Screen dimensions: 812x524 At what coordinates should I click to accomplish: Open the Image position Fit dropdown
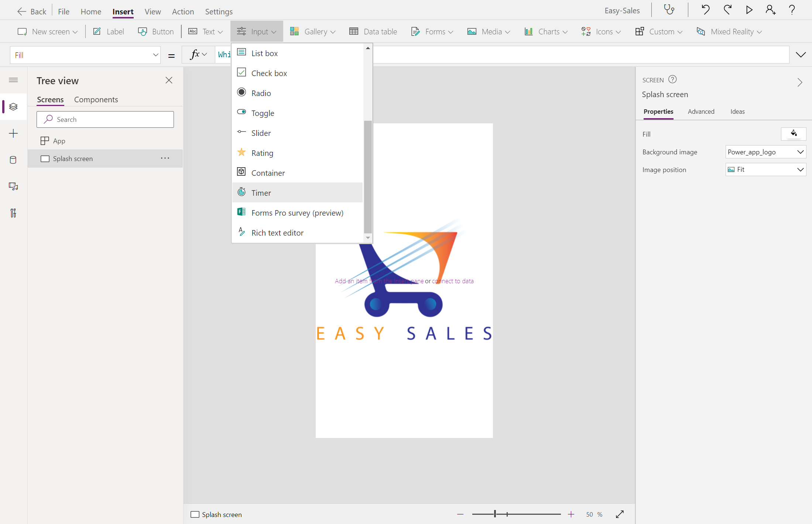(x=765, y=169)
